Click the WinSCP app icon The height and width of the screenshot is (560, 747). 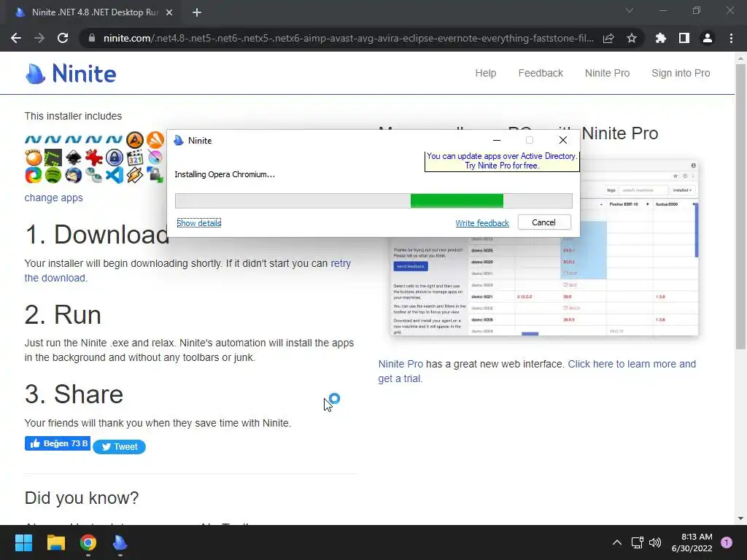pos(155,175)
